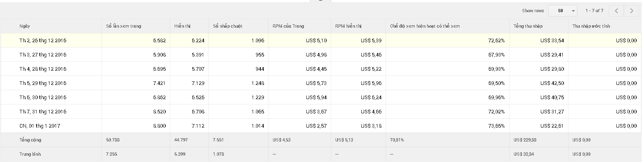Sort by Chế độ xem hiện hoạt column
Image resolution: width=644 pixels, height=163 pixels.
tap(425, 26)
